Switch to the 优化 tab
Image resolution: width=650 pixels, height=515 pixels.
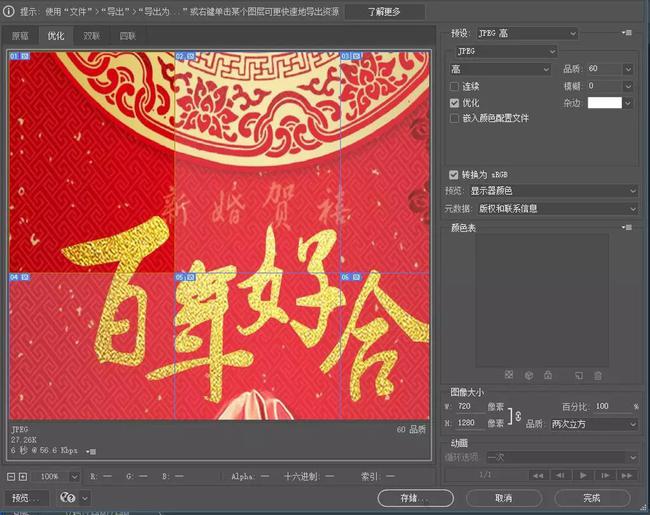56,36
